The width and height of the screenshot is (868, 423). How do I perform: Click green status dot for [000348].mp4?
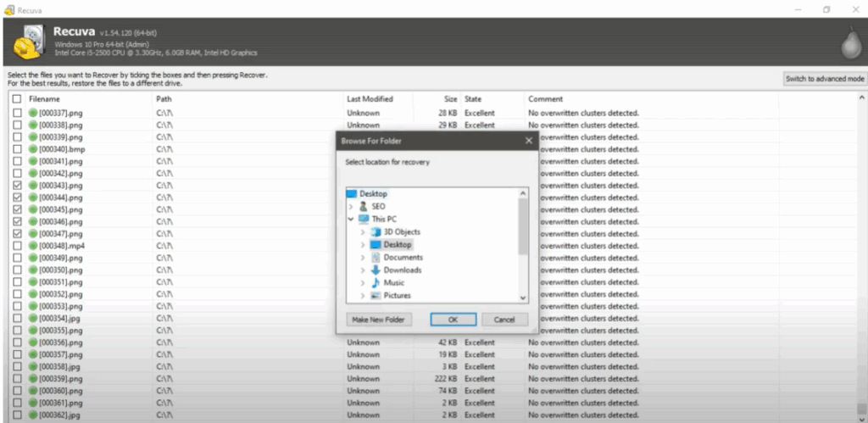click(33, 246)
